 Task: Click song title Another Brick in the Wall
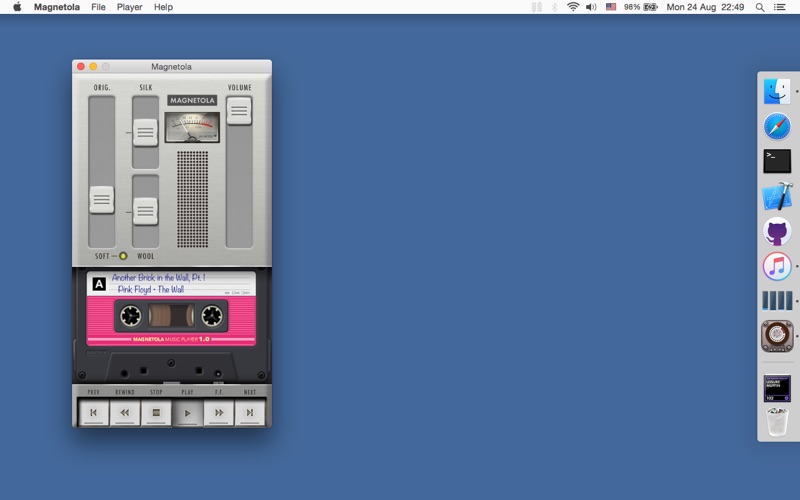(158, 278)
